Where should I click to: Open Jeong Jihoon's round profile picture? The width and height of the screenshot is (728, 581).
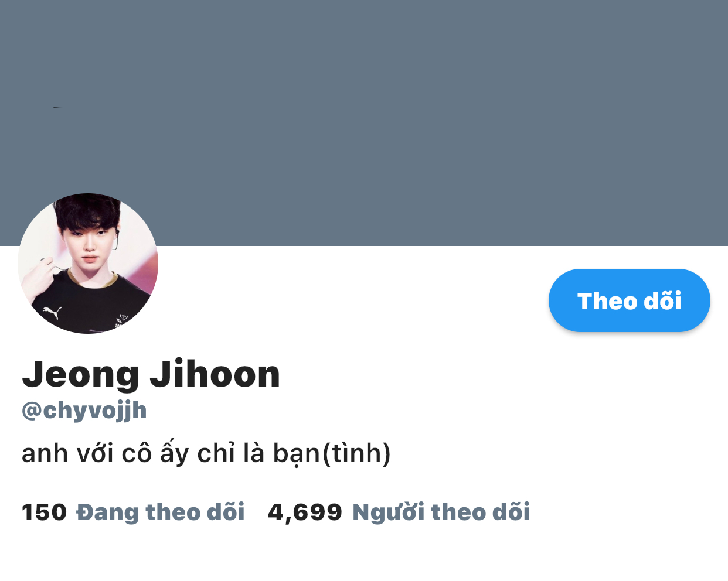tap(88, 264)
